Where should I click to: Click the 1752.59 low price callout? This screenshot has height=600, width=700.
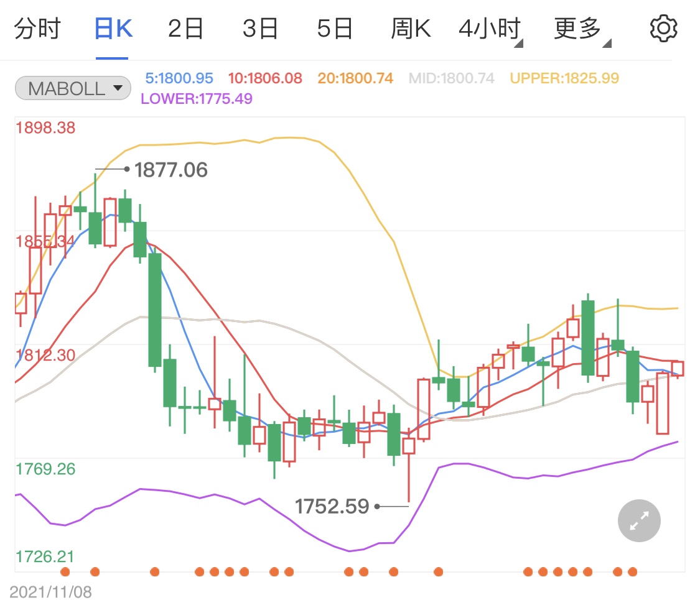click(334, 507)
